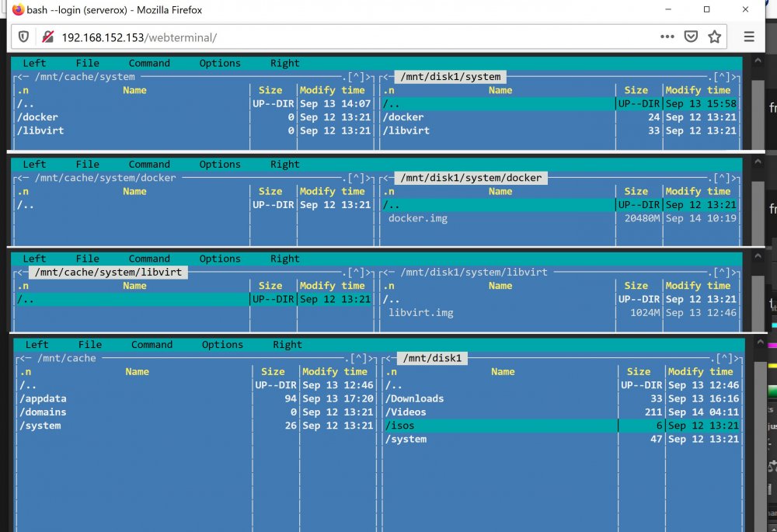Click the Firefox logo in the title bar
Image resolution: width=777 pixels, height=532 pixels.
pyautogui.click(x=18, y=9)
